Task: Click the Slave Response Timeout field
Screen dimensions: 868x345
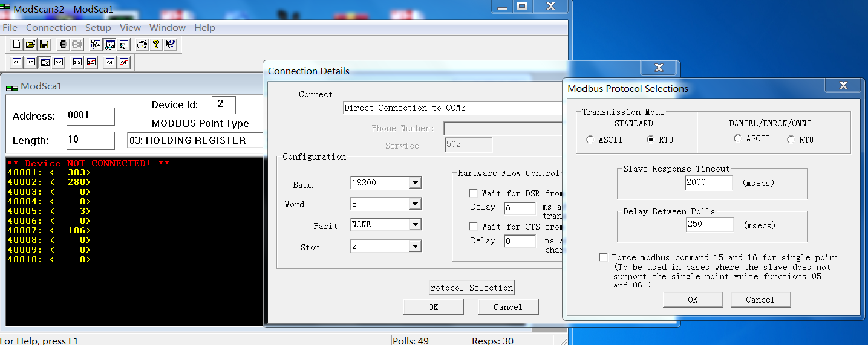Action: pos(709,182)
